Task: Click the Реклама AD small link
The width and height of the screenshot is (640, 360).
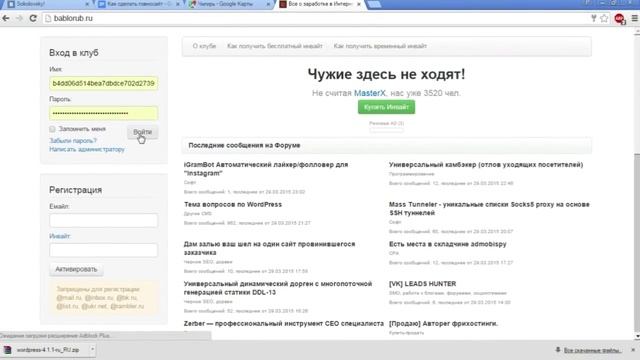Action: pos(386,123)
